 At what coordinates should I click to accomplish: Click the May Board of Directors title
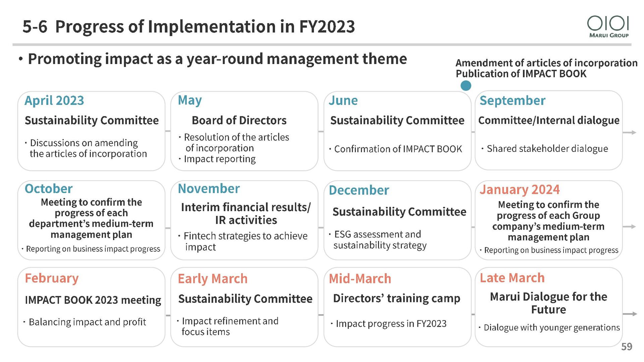point(239,120)
